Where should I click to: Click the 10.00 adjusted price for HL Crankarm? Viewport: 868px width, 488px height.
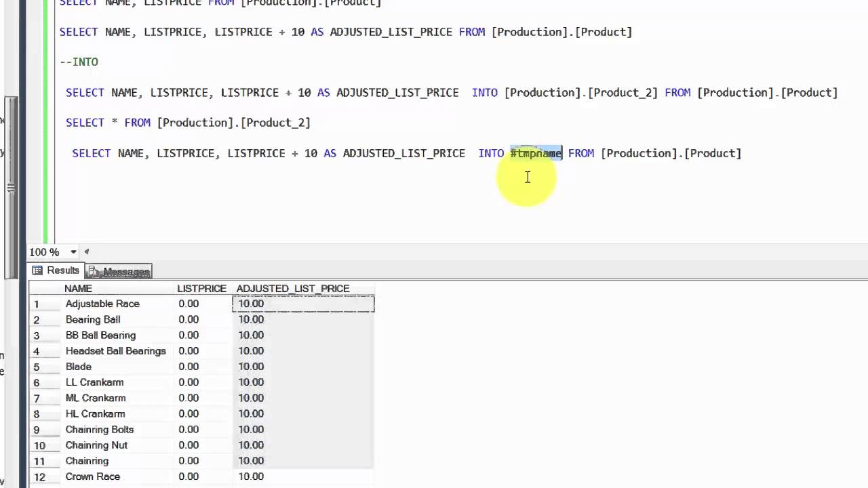(x=303, y=413)
